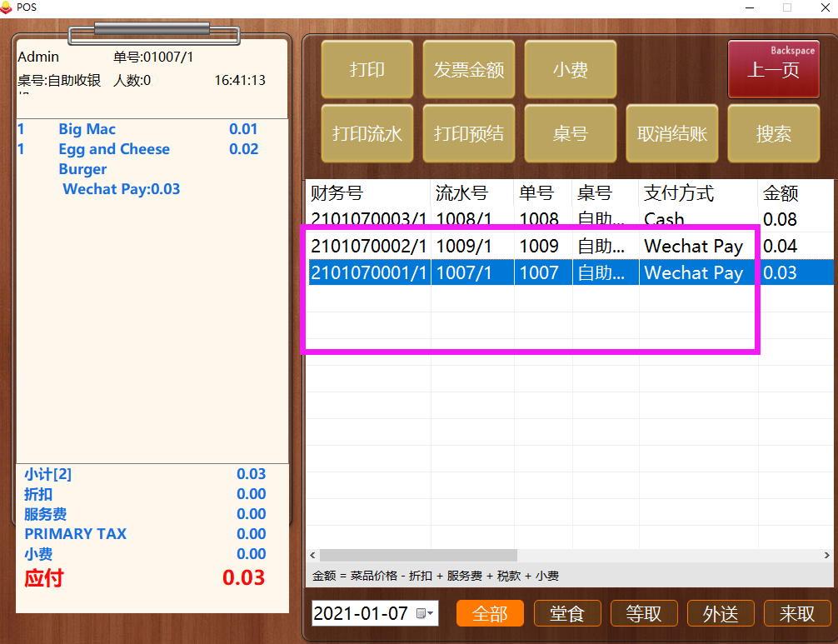Click the 打印预结 button
The image size is (838, 644).
pyautogui.click(x=469, y=133)
